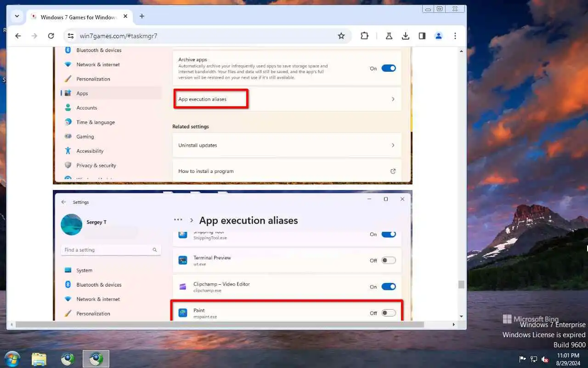The image size is (588, 368).
Task: Click the Accessibility figure icon
Action: coord(68,151)
